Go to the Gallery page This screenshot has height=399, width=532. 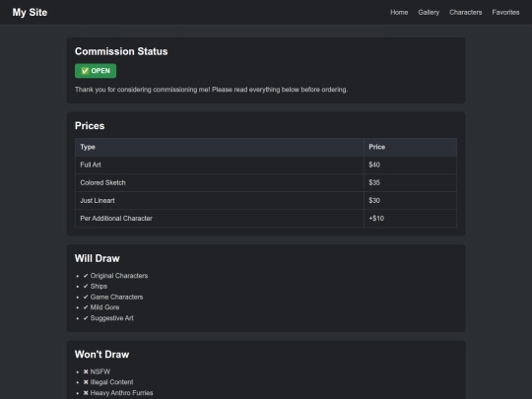pos(429,12)
